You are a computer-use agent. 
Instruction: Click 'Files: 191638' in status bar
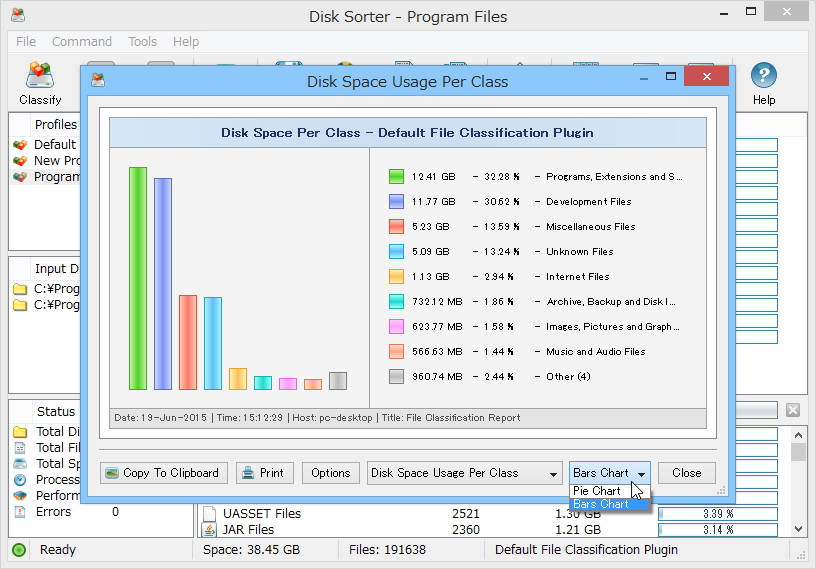(387, 550)
